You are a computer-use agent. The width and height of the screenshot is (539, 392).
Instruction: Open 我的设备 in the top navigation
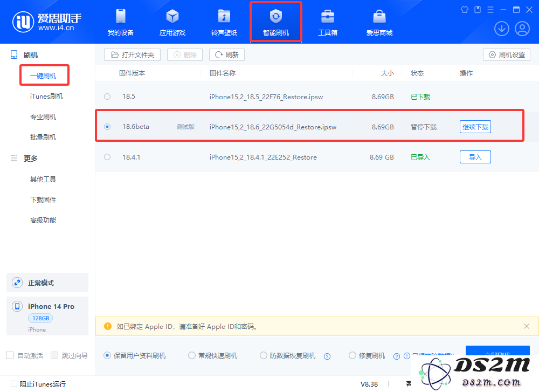121,23
